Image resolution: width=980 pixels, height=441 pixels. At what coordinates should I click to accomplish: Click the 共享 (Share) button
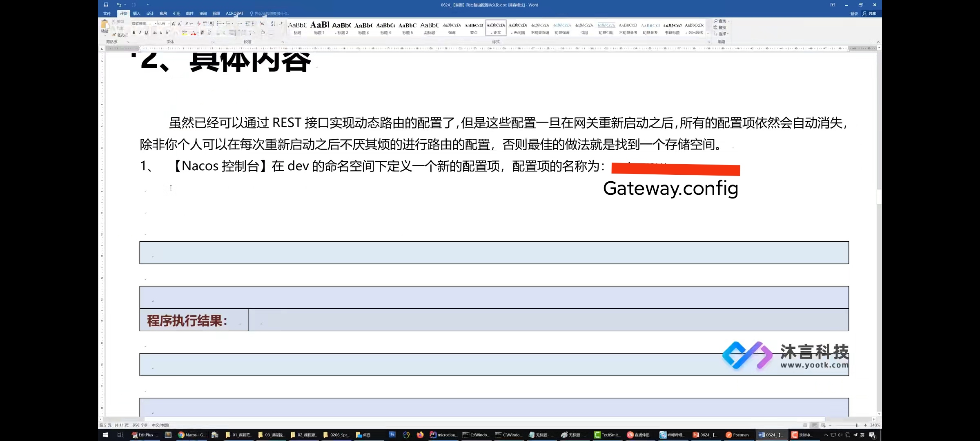(x=869, y=13)
